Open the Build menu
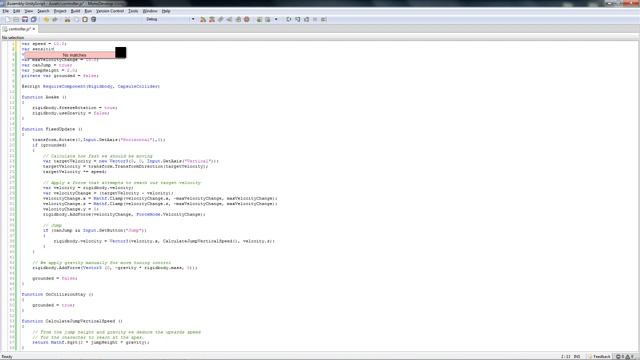The width and height of the screenshot is (640, 360). point(76,11)
